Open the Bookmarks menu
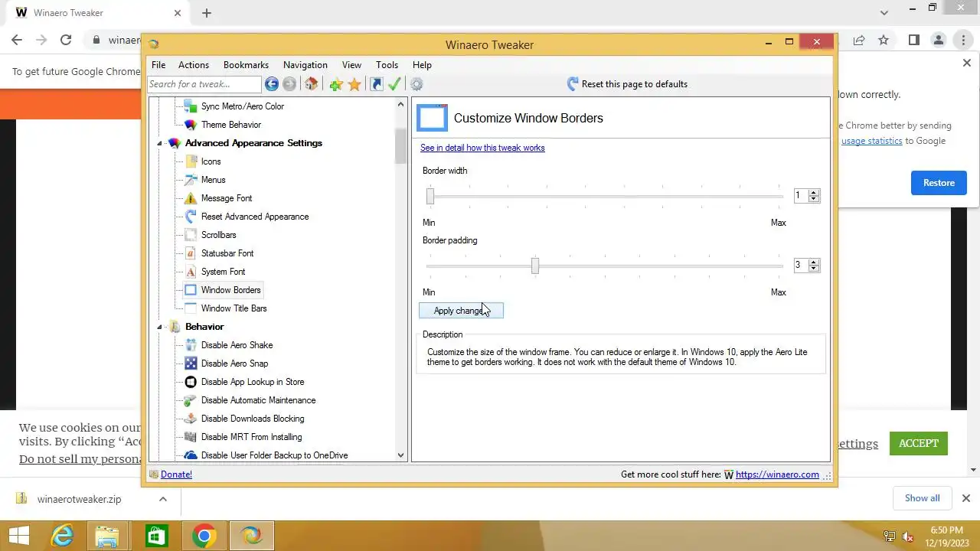Screen dimensions: 980x551 click(x=246, y=65)
